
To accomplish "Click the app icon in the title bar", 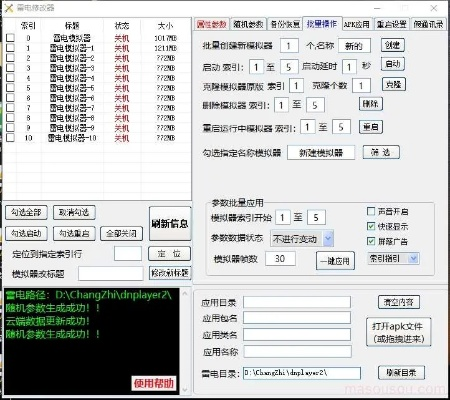I will click(x=9, y=8).
